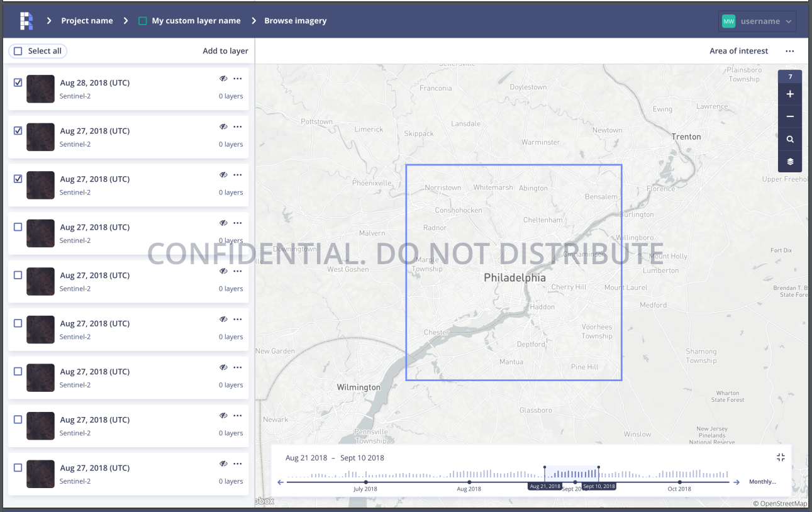Click the Oct 2018 timeline marker
Image resolution: width=812 pixels, height=512 pixels.
(x=679, y=482)
